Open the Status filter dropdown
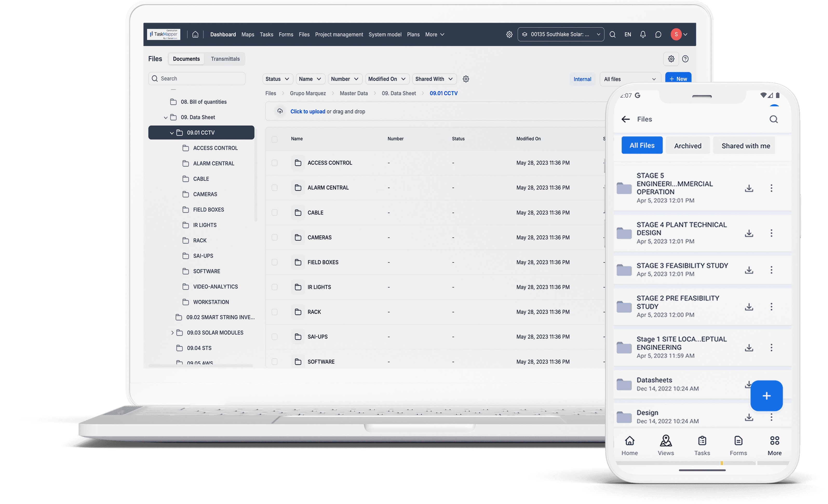The image size is (828, 504). pos(277,79)
